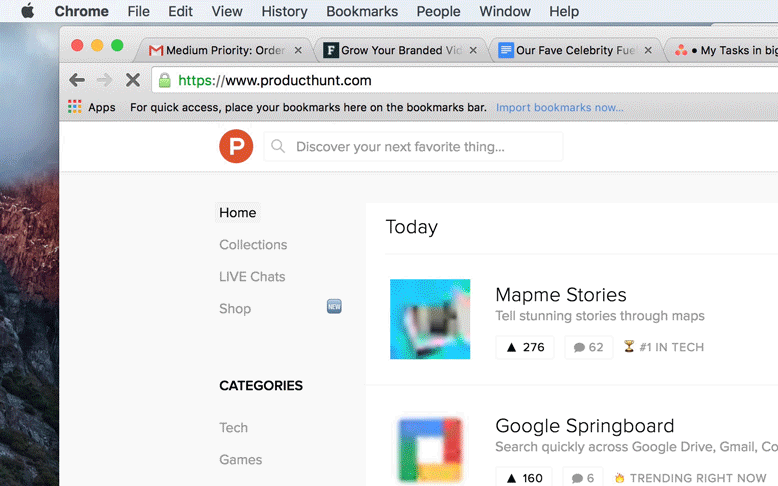Minimize Chrome with the yellow button
Viewport: 778px width, 486px height.
point(97,46)
